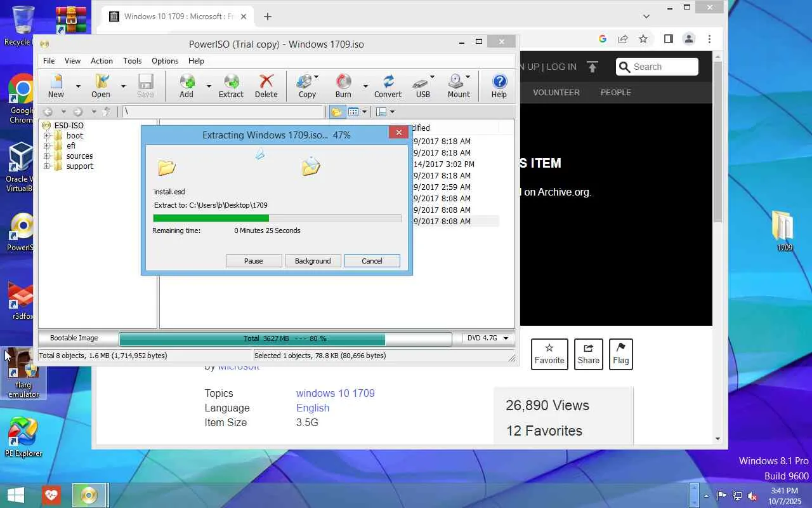Click the Flag button on Archive.org

[x=620, y=354]
